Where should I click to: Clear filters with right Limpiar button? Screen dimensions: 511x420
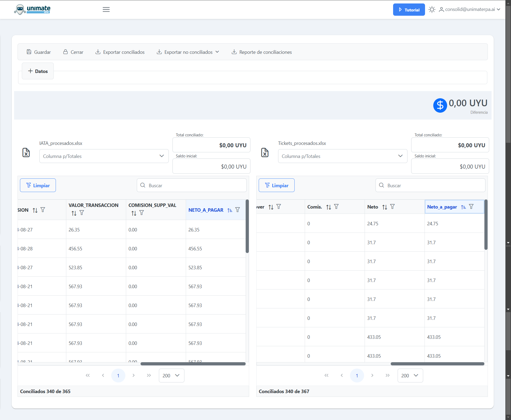[277, 185]
